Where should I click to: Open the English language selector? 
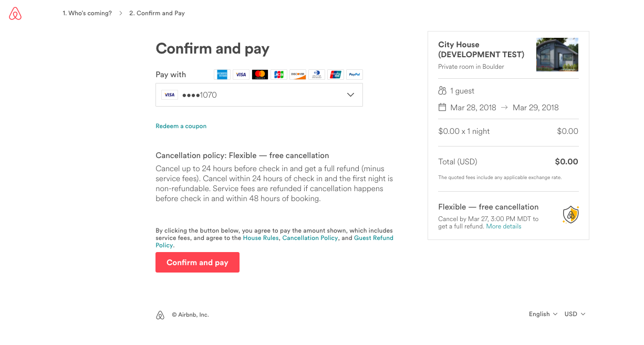[543, 314]
